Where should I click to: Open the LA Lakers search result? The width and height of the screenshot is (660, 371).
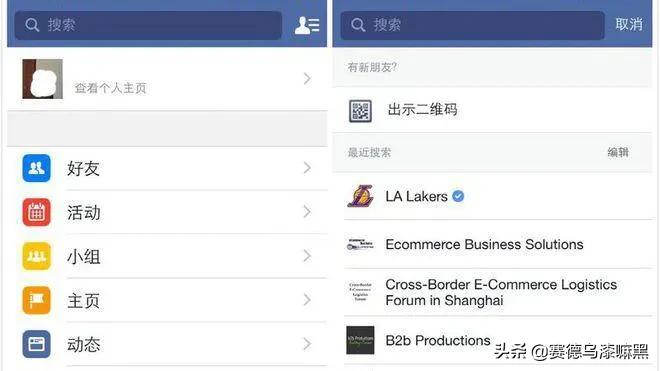tap(492, 196)
